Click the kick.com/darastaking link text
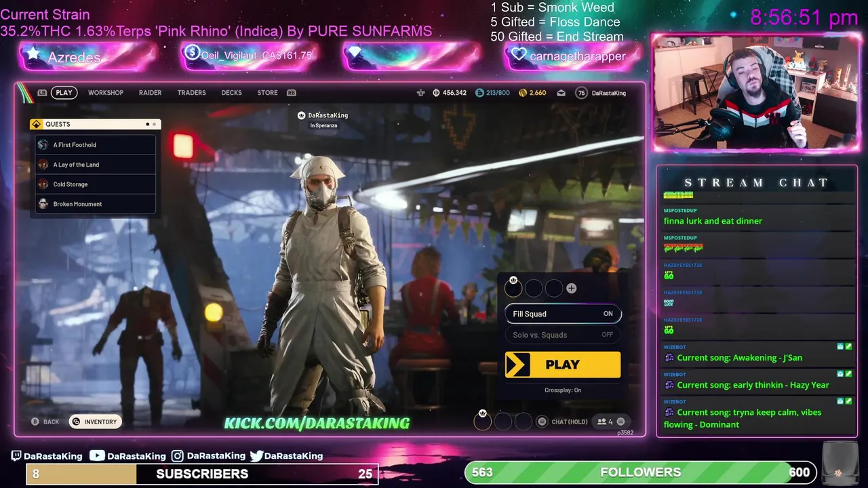The height and width of the screenshot is (488, 868). point(317,423)
